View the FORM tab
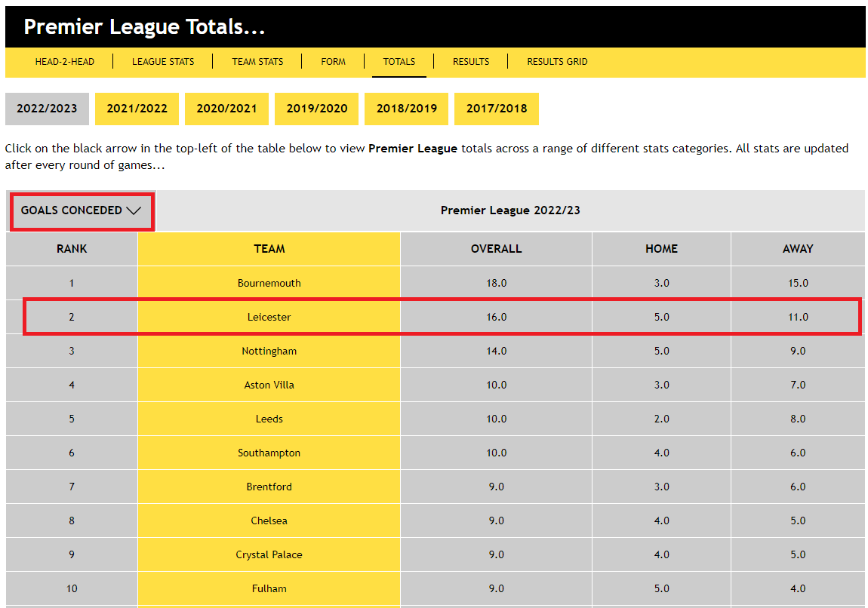The height and width of the screenshot is (608, 868). click(333, 61)
